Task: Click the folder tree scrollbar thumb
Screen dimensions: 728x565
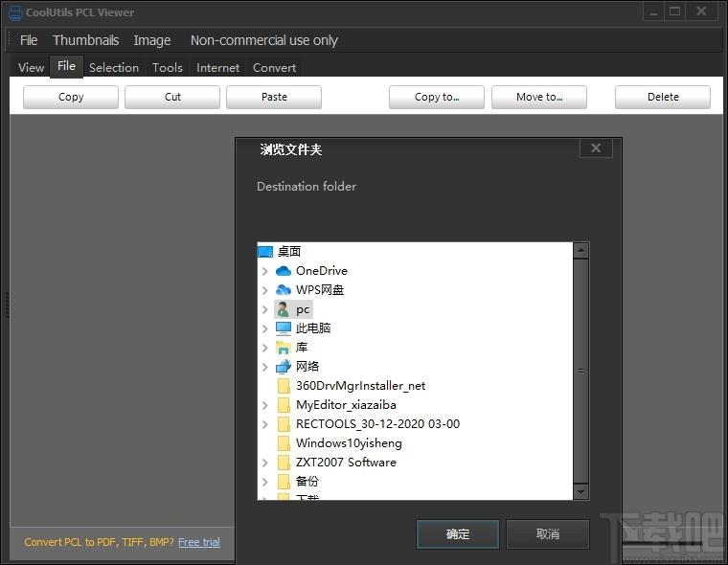Action: [580, 371]
